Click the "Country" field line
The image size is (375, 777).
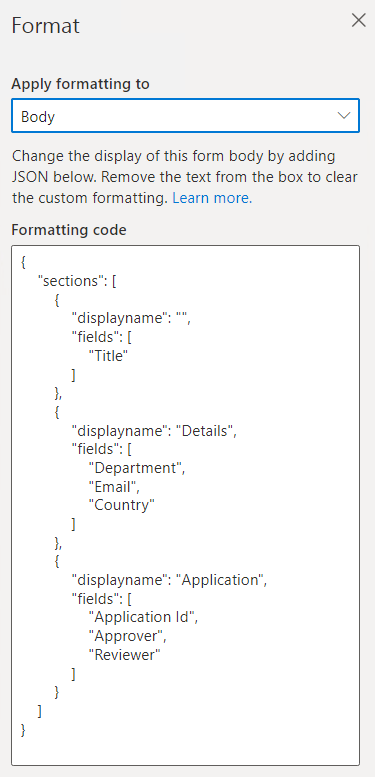point(122,505)
